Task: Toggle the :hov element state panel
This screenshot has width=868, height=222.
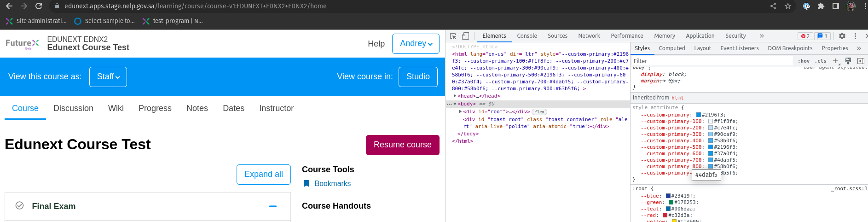Action: pos(804,61)
